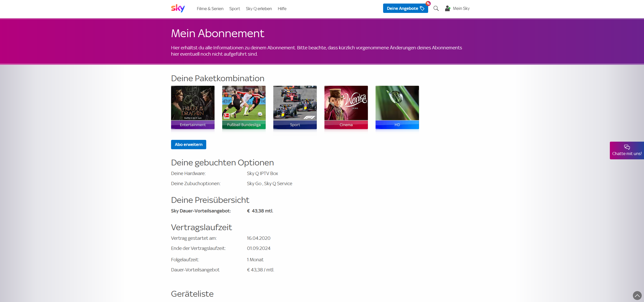Click the 'Vertrag gestartet am:' label
The image size is (644, 302).
pos(194,238)
